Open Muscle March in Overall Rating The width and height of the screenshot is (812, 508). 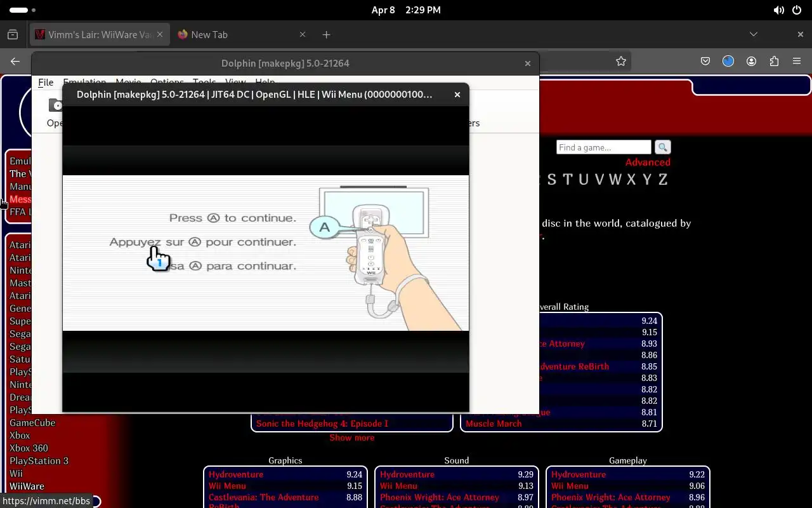click(x=494, y=424)
